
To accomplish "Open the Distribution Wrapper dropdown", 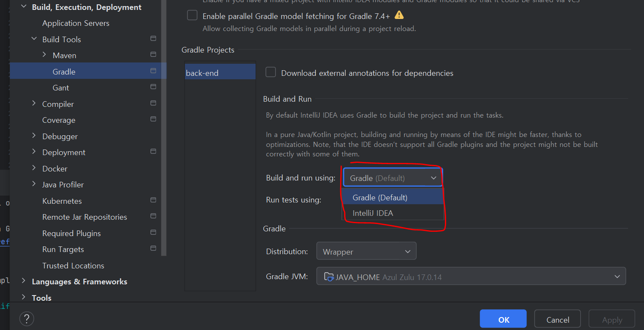I will pyautogui.click(x=366, y=251).
